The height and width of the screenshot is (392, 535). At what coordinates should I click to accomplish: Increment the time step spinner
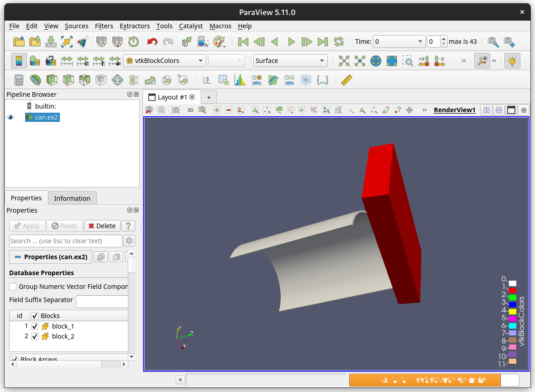pyautogui.click(x=444, y=39)
